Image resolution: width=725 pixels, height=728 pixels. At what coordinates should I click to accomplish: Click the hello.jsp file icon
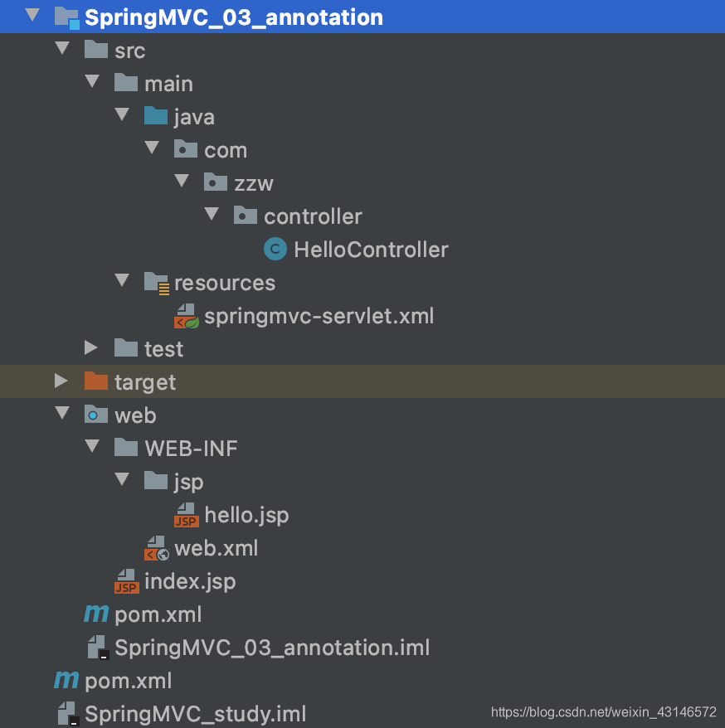click(187, 516)
